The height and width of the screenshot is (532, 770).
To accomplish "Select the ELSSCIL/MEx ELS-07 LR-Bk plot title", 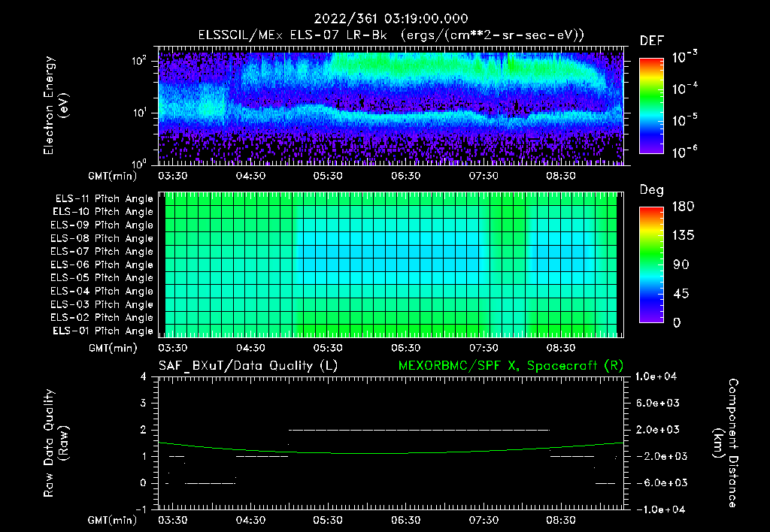I will tap(391, 35).
